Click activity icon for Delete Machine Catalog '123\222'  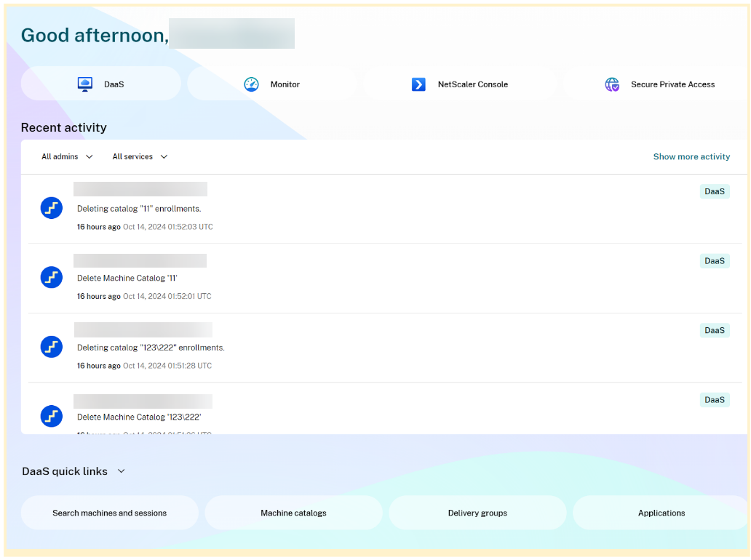pos(51,416)
